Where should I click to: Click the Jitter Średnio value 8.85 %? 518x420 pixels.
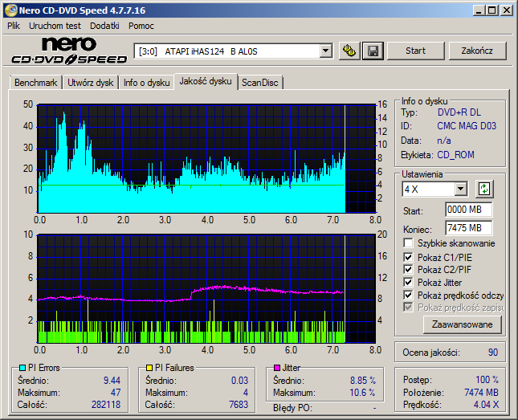363,381
